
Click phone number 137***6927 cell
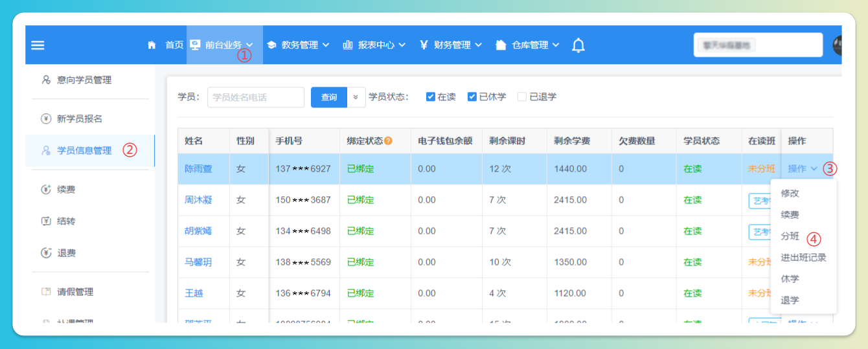coord(303,168)
